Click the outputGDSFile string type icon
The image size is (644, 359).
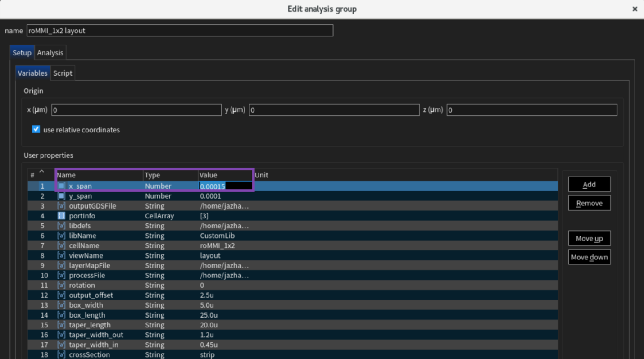(x=62, y=206)
